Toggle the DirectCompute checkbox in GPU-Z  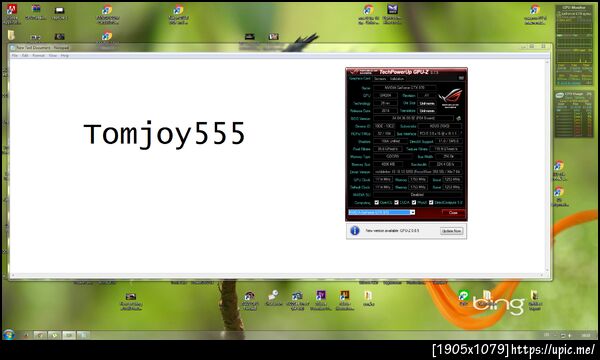tap(431, 202)
